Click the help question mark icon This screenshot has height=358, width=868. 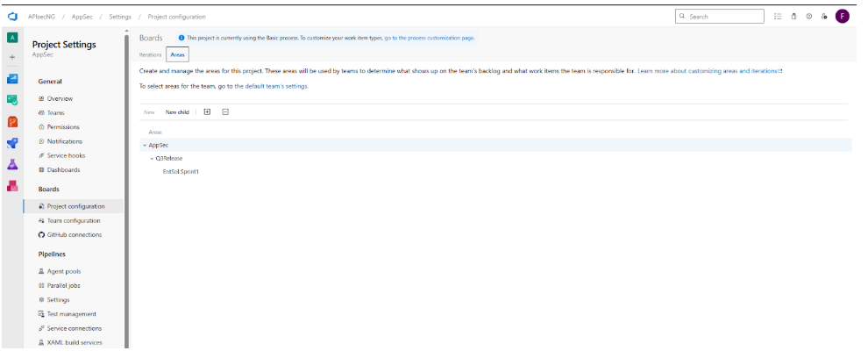(808, 17)
